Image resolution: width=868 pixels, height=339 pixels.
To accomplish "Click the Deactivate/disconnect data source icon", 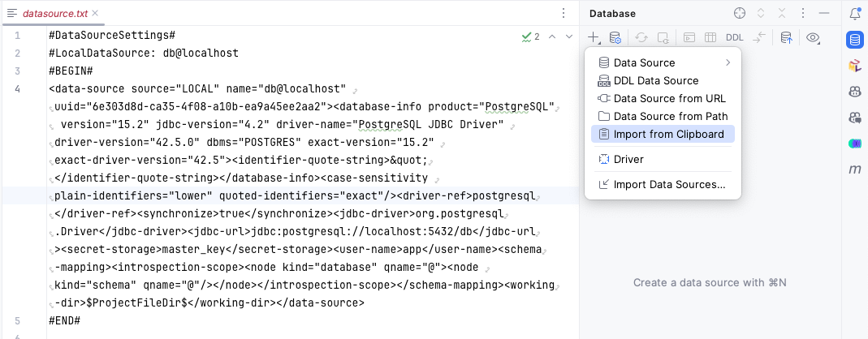I will [663, 37].
